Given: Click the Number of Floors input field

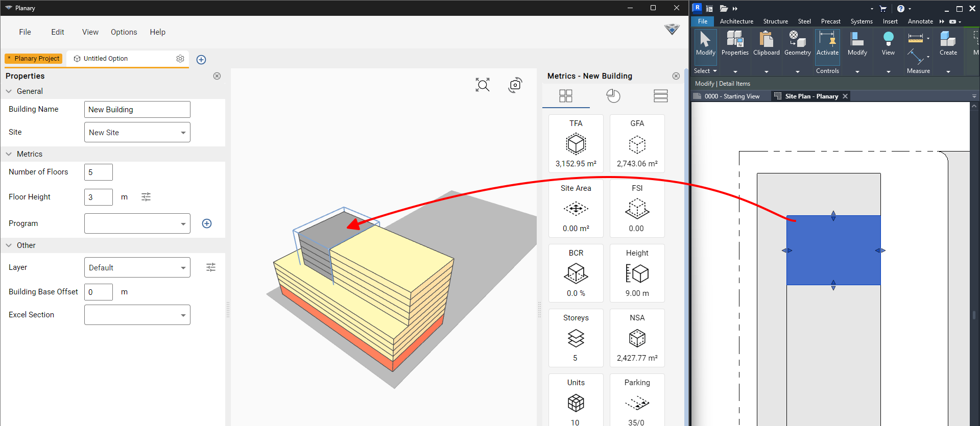Looking at the screenshot, I should (x=99, y=172).
